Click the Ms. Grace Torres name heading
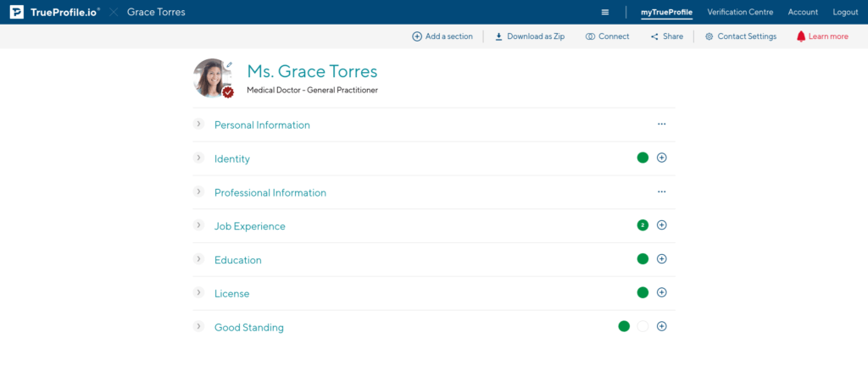 (312, 71)
